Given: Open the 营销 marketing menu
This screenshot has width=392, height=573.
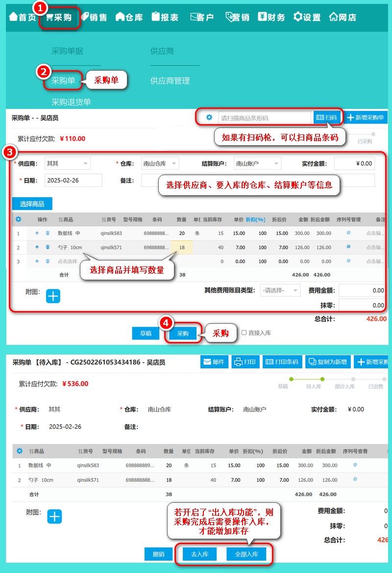Looking at the screenshot, I should 237,17.
